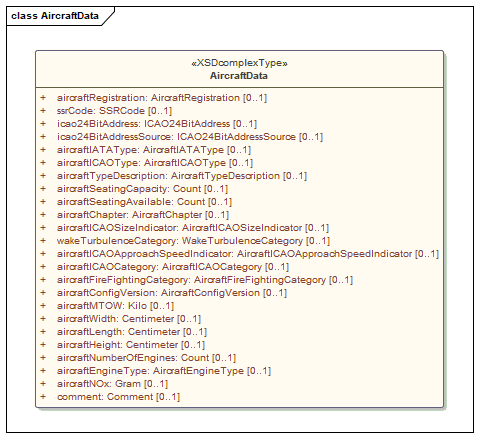Click the XSDcomplexType stereotype label
Screen dimensions: 479x438
tap(239, 63)
